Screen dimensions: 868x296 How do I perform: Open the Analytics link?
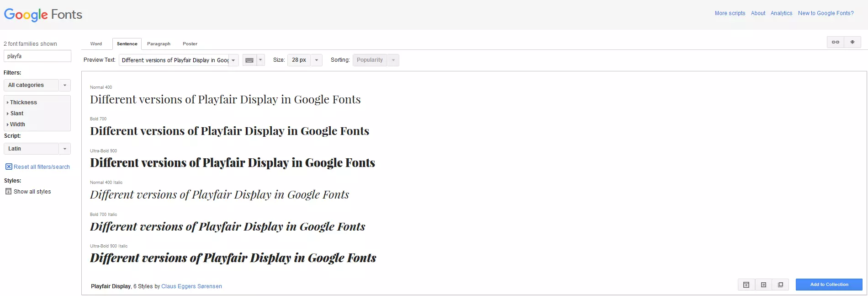(781, 13)
